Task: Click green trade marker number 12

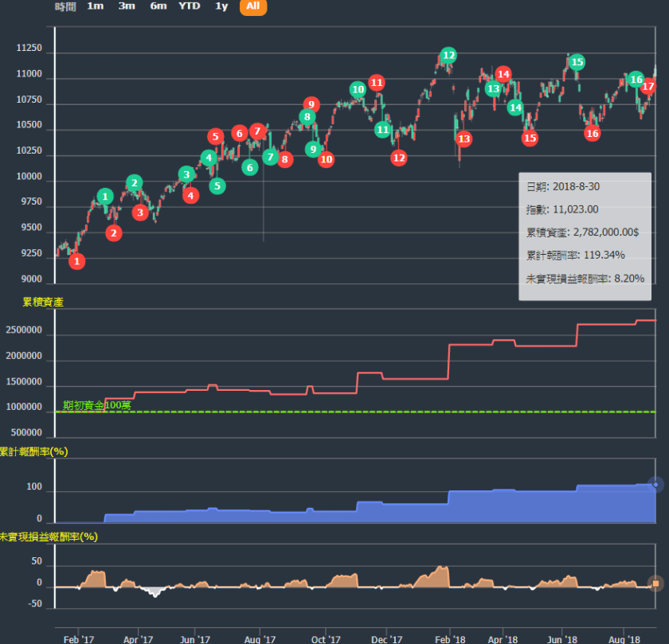Action: 448,56
